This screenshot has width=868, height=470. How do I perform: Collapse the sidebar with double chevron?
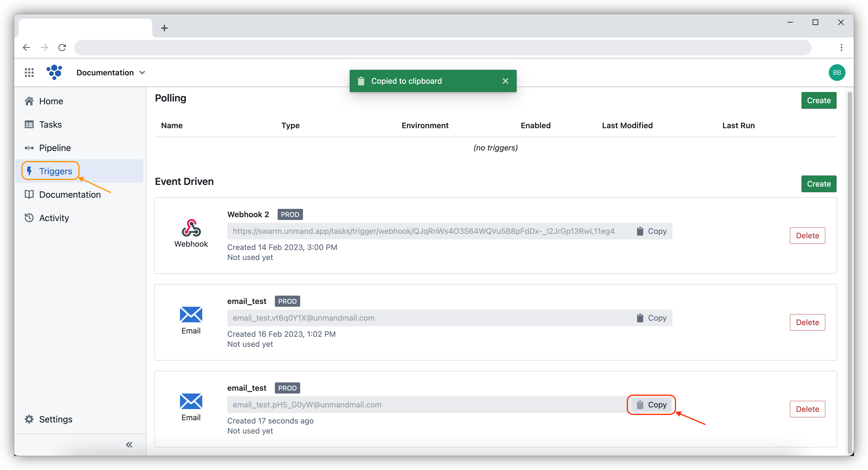click(129, 444)
